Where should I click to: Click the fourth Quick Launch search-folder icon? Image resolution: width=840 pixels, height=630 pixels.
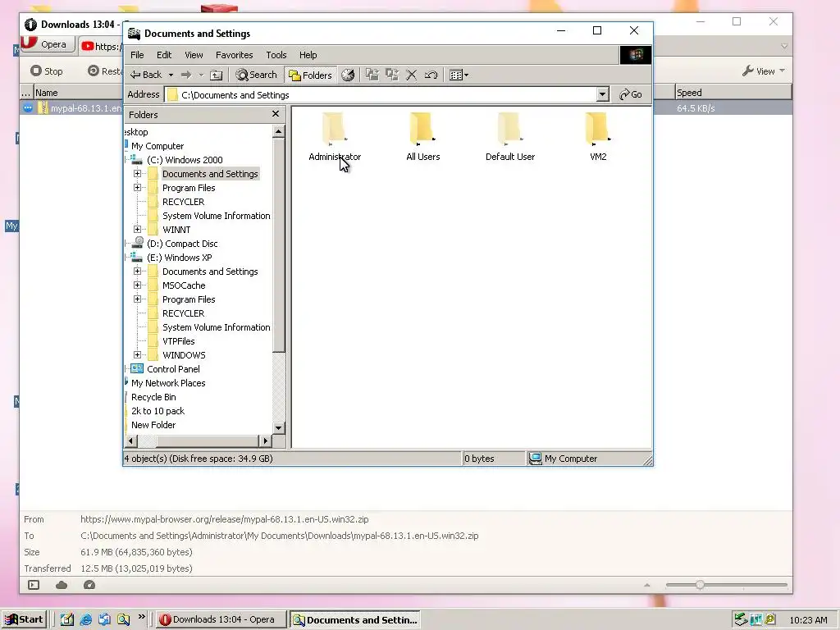click(x=123, y=620)
